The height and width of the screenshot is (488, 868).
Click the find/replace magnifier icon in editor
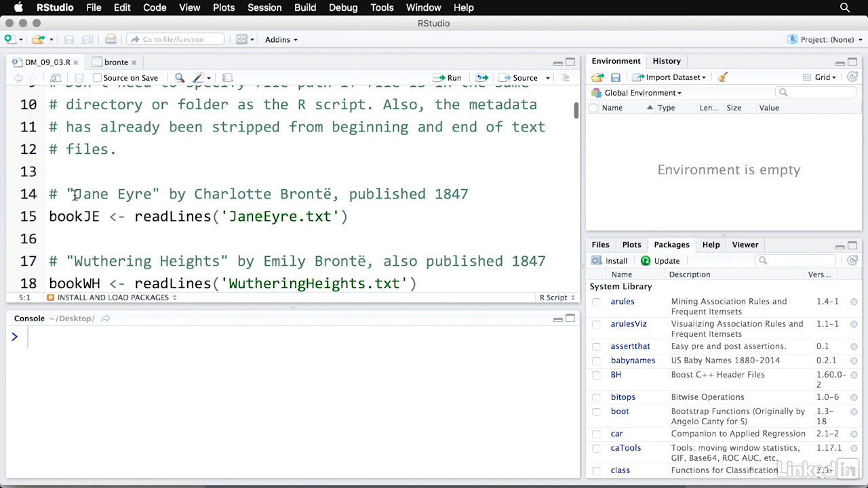(180, 78)
